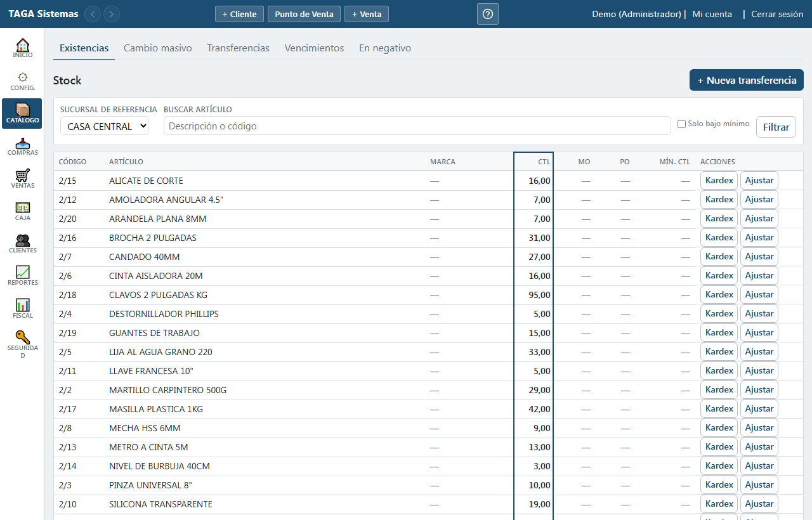The width and height of the screenshot is (812, 520).
Task: Enable the Solo bajo mínimo checkbox
Action: [681, 124]
